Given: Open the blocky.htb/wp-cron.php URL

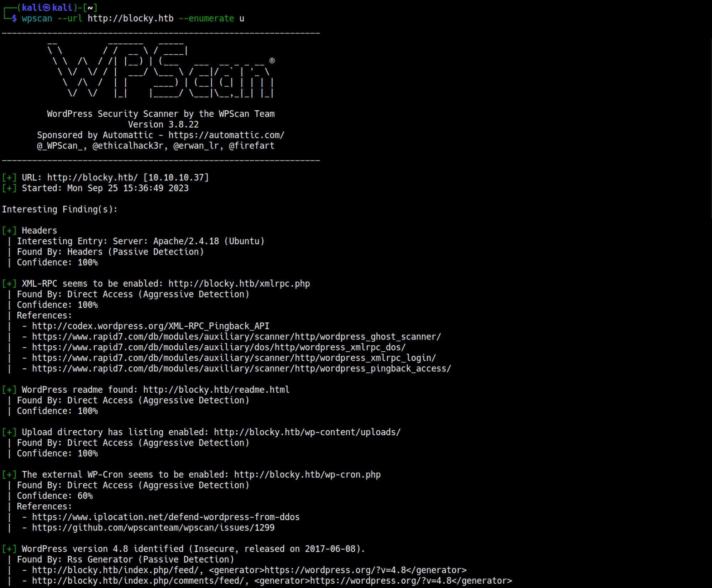Looking at the screenshot, I should 307,474.
